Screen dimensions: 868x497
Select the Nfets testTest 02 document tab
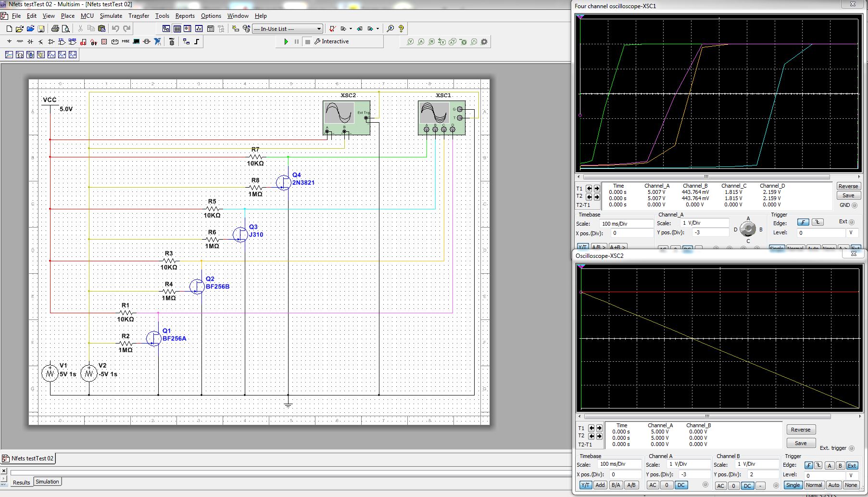coord(29,459)
